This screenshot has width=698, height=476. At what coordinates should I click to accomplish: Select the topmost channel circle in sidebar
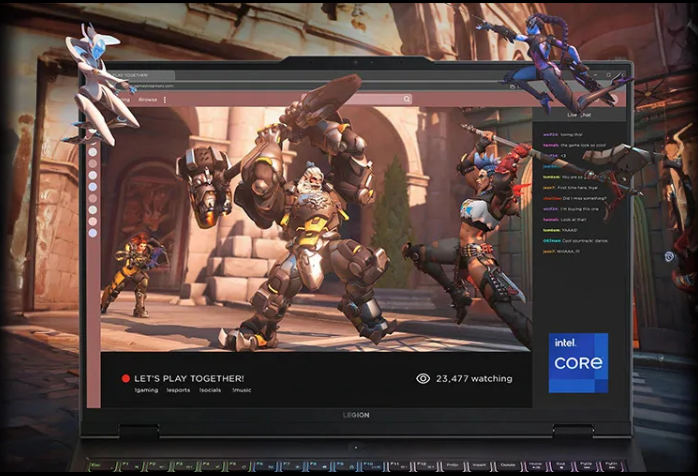coord(93,152)
